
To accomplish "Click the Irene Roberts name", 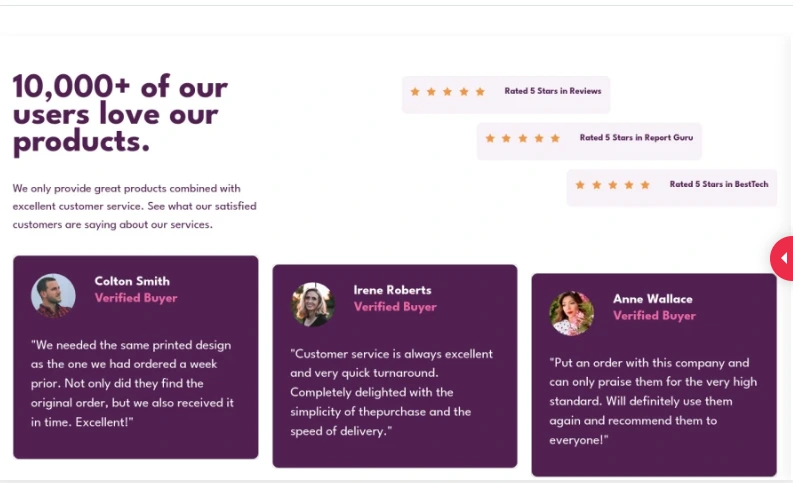I will (x=392, y=290).
